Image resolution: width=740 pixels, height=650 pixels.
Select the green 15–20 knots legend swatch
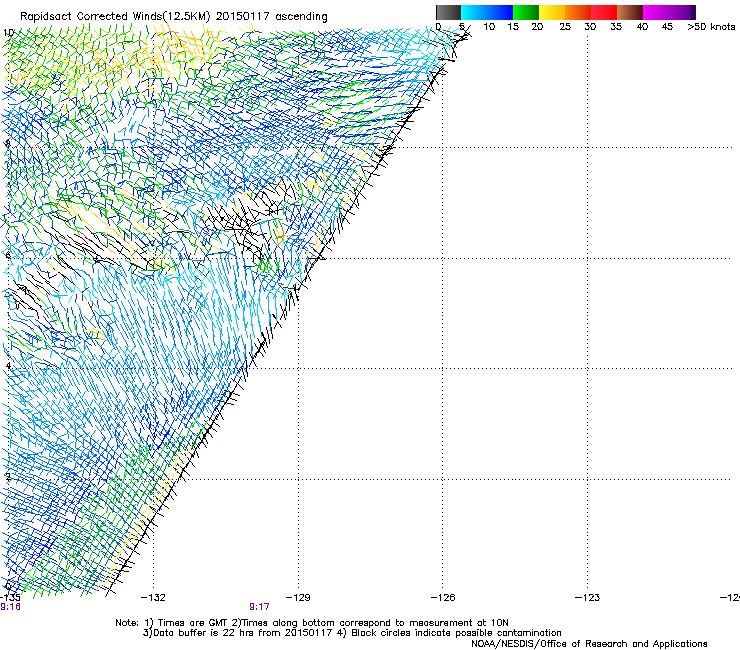(x=525, y=12)
